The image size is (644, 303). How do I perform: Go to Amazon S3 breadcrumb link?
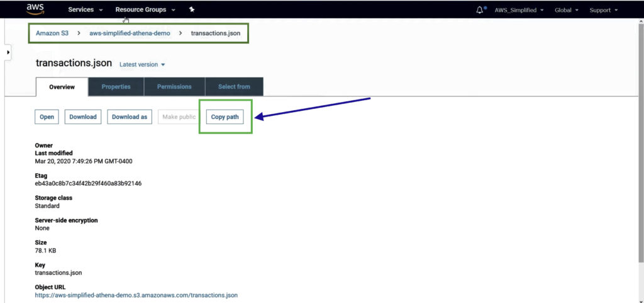(x=52, y=33)
